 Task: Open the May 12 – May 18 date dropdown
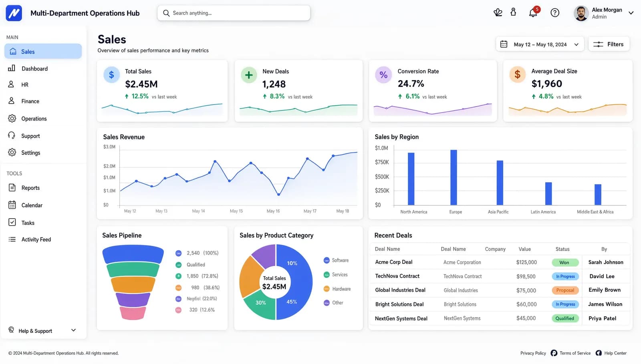pos(540,44)
